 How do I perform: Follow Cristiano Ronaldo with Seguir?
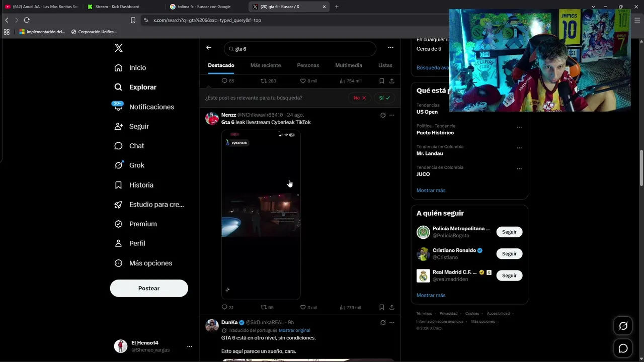(509, 254)
